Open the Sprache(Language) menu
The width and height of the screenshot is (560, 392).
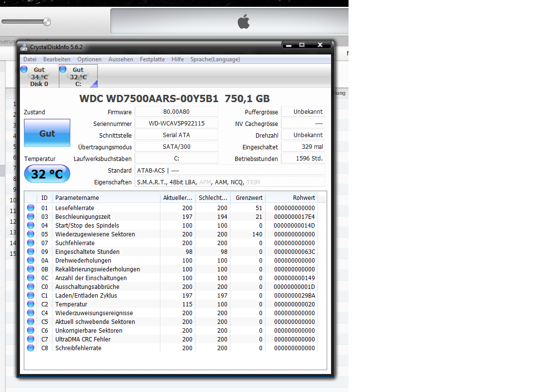tap(215, 59)
